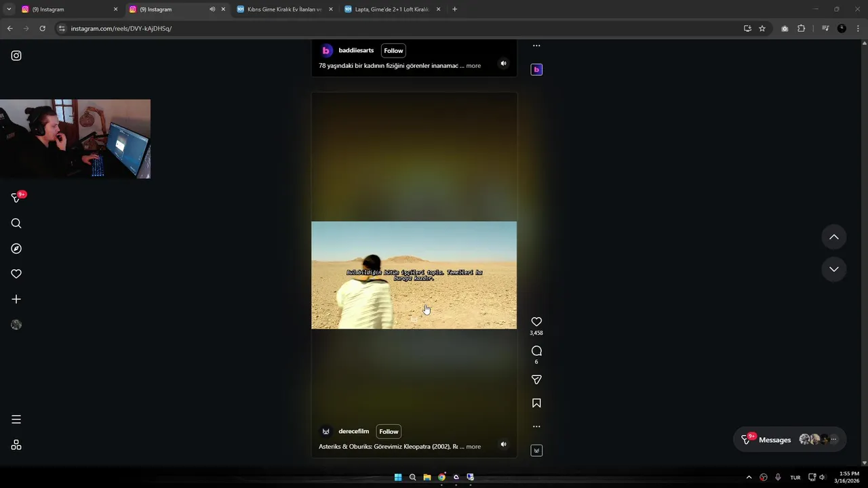Open the Extensions puzzle menu
Viewport: 868px width, 488px height.
pos(801,28)
